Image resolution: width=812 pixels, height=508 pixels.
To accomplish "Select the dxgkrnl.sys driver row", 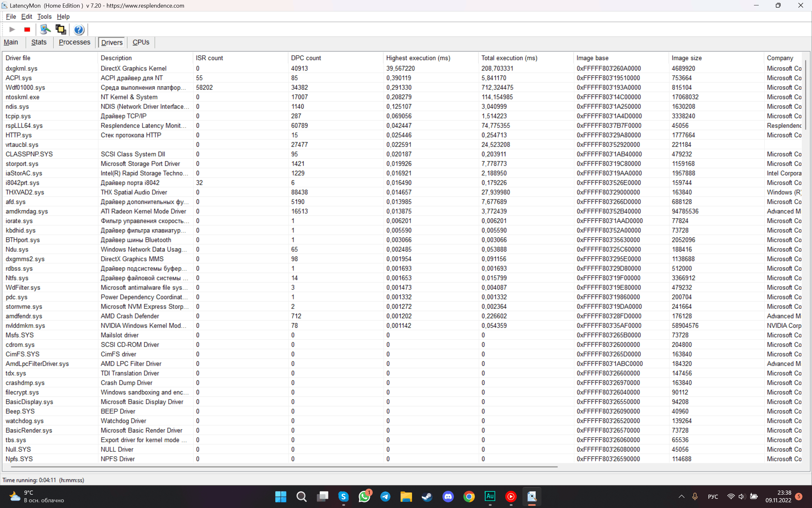I will (403, 68).
